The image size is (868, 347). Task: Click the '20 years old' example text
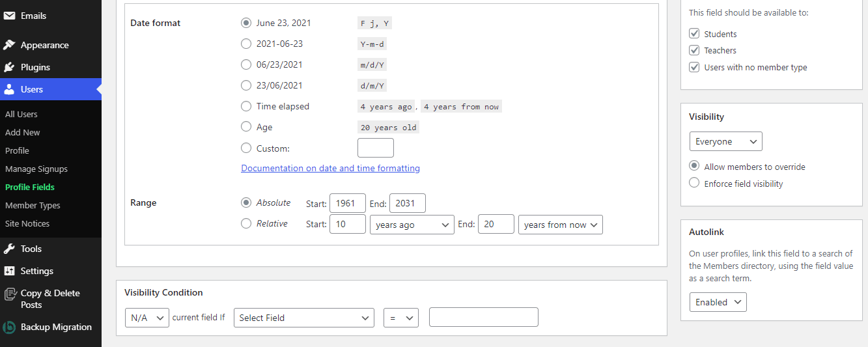pyautogui.click(x=388, y=128)
